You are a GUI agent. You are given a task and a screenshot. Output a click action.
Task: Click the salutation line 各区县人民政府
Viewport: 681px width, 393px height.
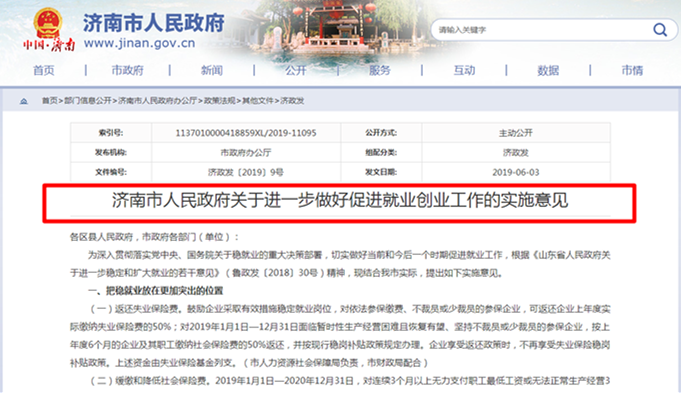click(x=154, y=237)
